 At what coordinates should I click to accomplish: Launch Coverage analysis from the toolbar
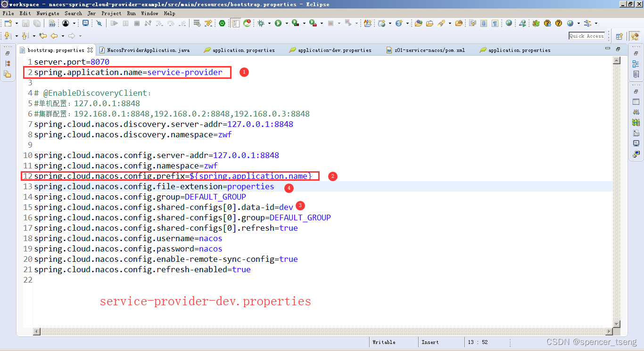point(295,23)
